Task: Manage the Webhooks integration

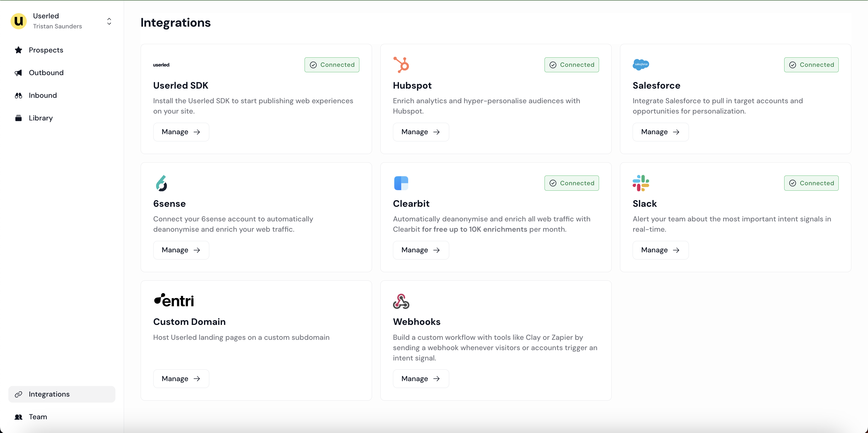Action: coord(421,379)
